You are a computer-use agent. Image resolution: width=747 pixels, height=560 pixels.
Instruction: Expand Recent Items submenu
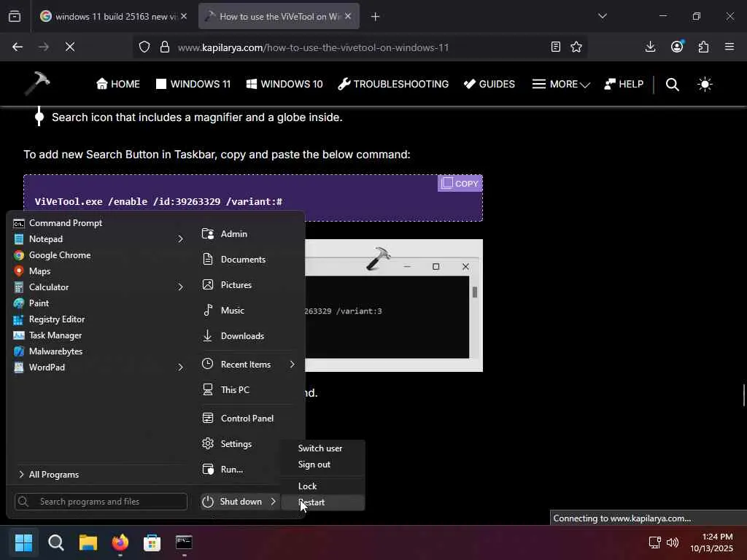tap(293, 365)
